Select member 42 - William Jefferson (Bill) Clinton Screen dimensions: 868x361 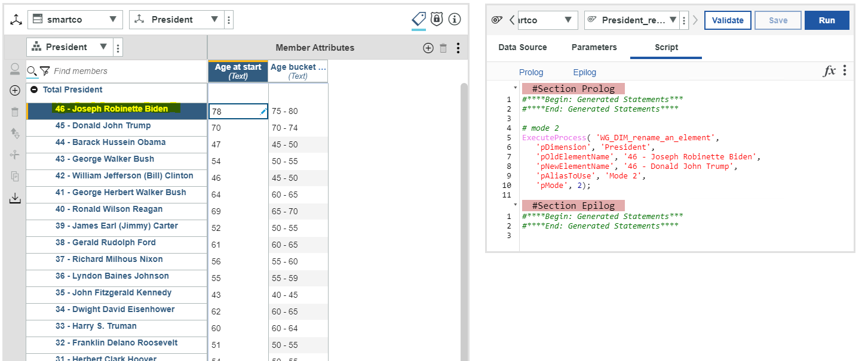pos(124,176)
